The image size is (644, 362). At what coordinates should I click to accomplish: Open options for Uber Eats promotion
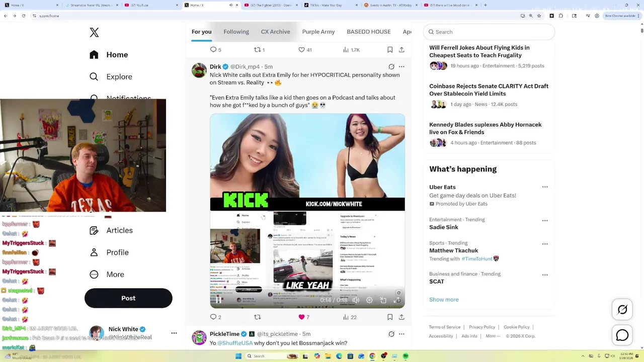[x=545, y=187]
